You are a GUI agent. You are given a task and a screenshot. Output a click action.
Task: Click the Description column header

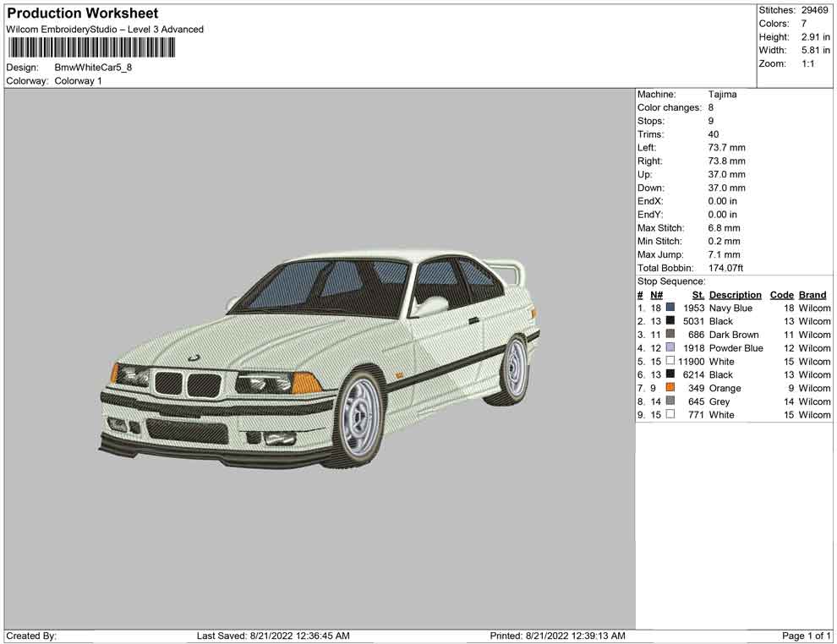pyautogui.click(x=735, y=295)
